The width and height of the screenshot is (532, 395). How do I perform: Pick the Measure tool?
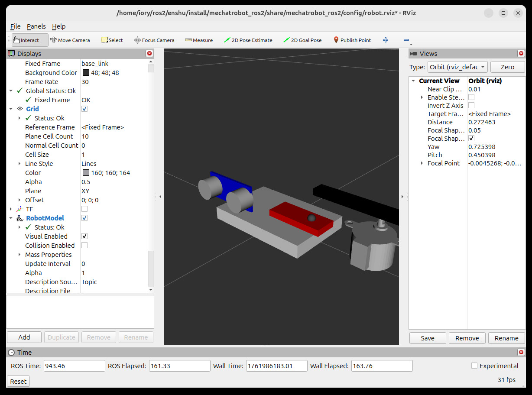[x=199, y=40]
